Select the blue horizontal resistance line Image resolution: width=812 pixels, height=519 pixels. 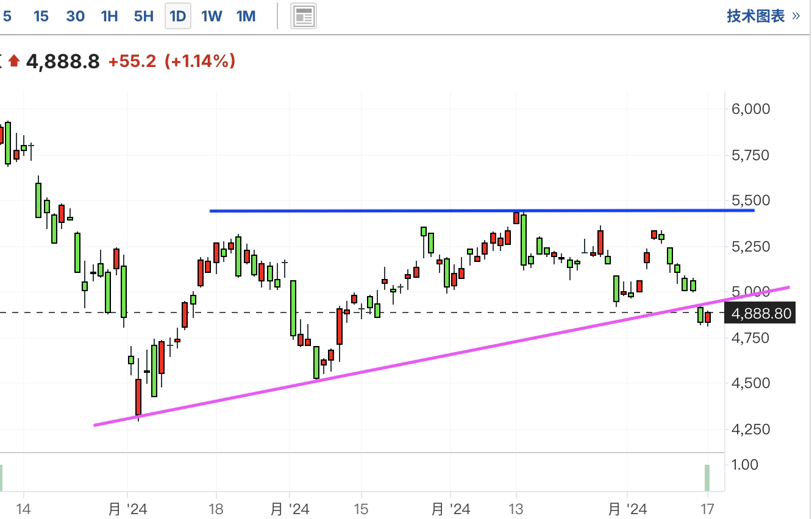click(x=482, y=211)
